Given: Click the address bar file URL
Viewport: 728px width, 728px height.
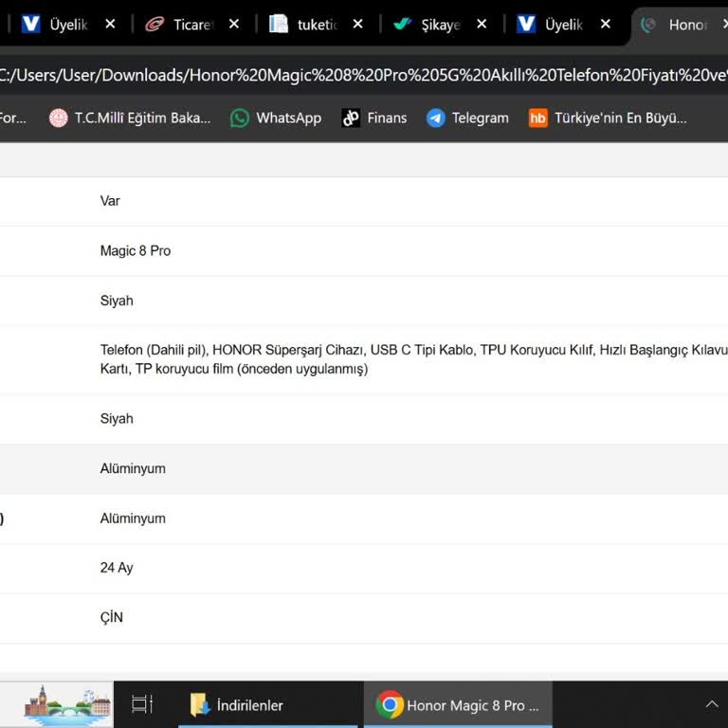Looking at the screenshot, I should (364, 75).
